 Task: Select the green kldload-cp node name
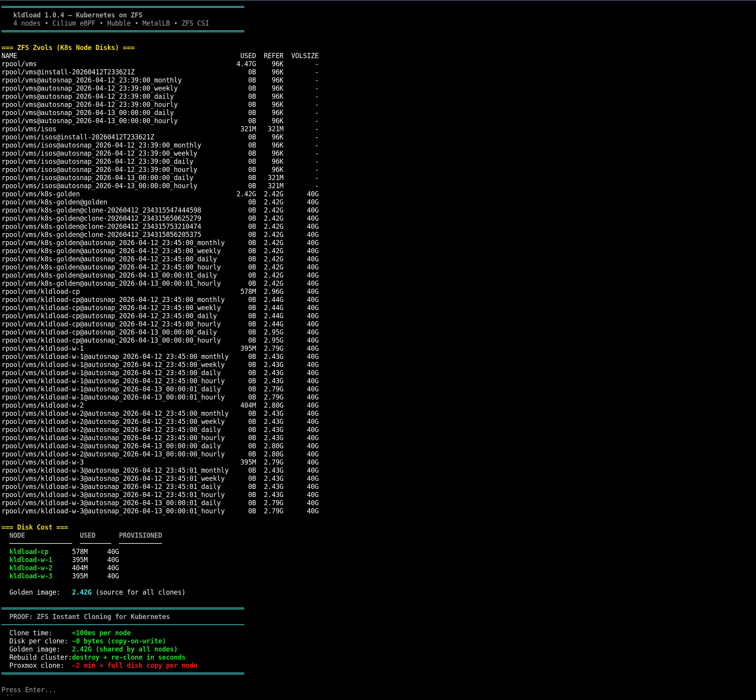[29, 552]
